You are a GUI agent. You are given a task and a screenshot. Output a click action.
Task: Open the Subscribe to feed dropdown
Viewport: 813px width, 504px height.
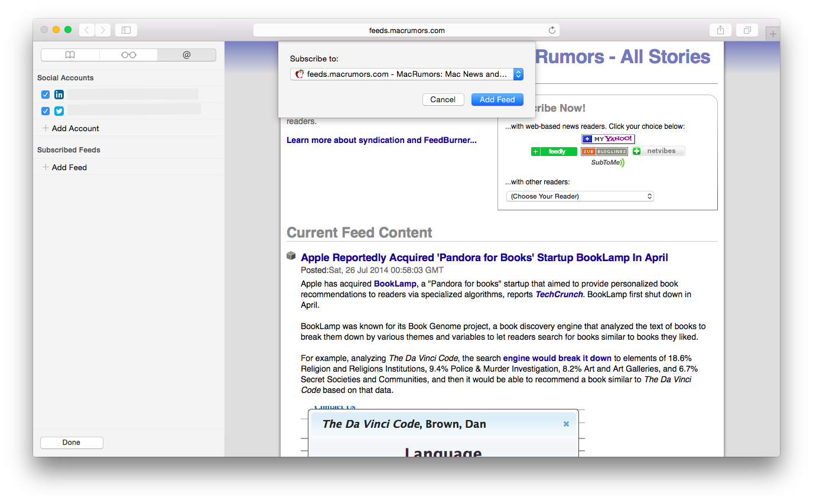tap(406, 74)
